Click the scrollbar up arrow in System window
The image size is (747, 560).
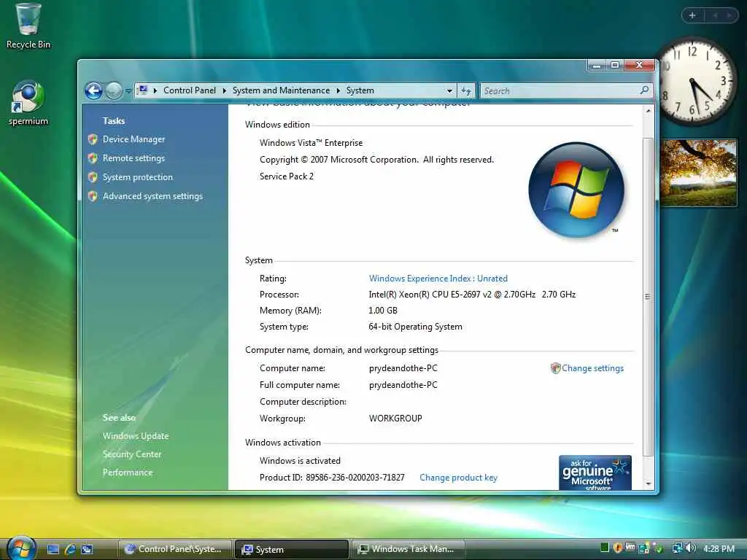tap(648, 111)
